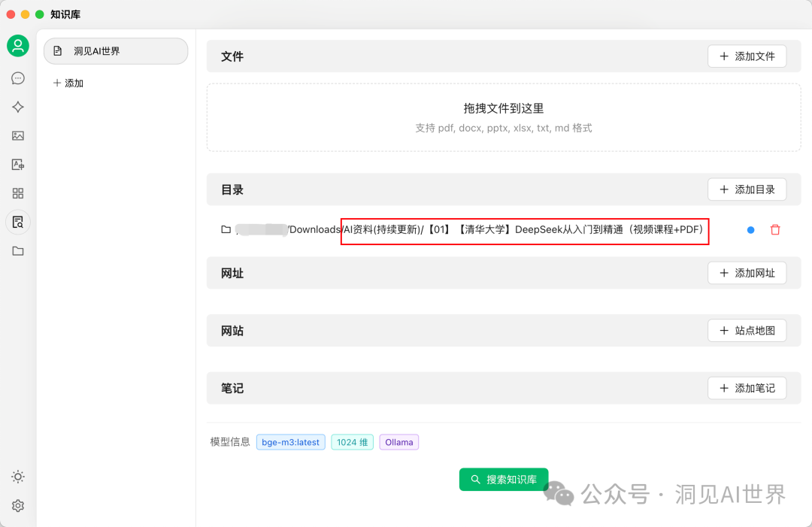Click 添加 to create a knowledge base

coord(68,83)
